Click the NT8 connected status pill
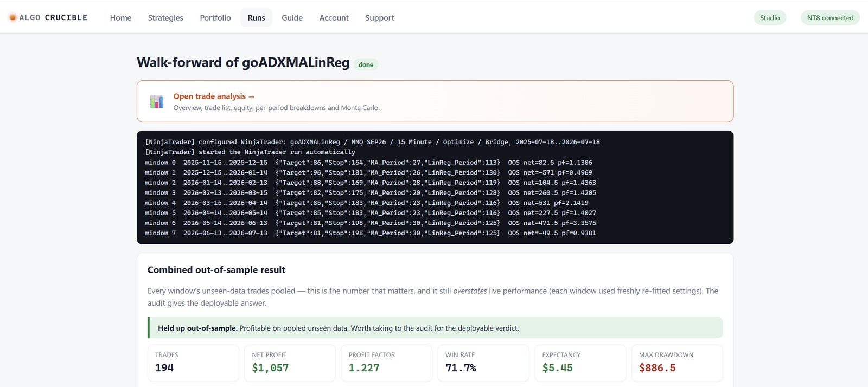The height and width of the screenshot is (387, 868). [830, 18]
